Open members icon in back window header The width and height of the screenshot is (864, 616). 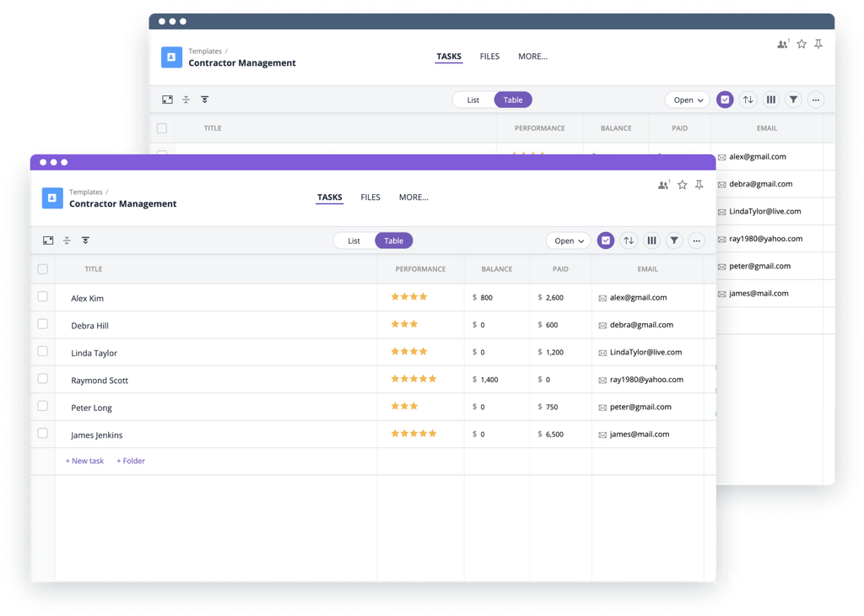click(x=783, y=44)
